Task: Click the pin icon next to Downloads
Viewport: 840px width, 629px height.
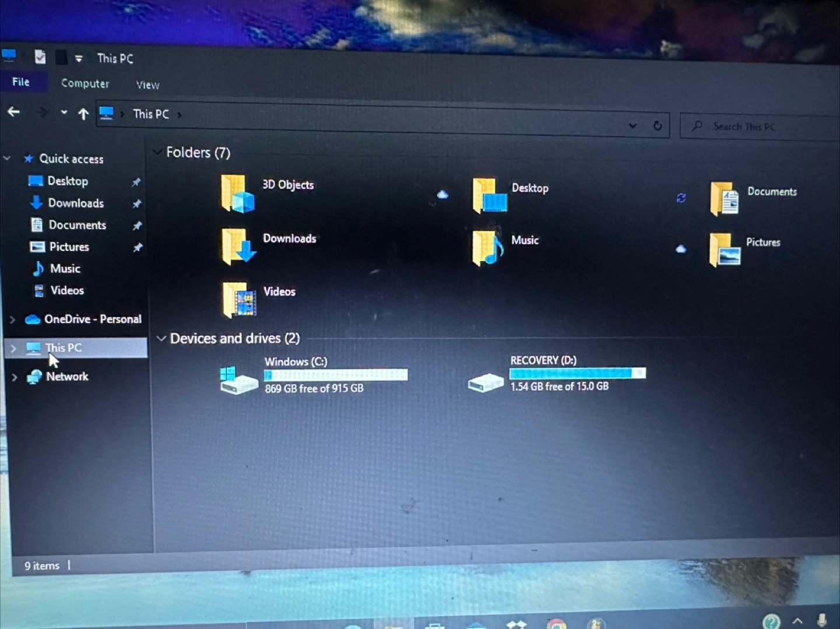Action: (136, 204)
